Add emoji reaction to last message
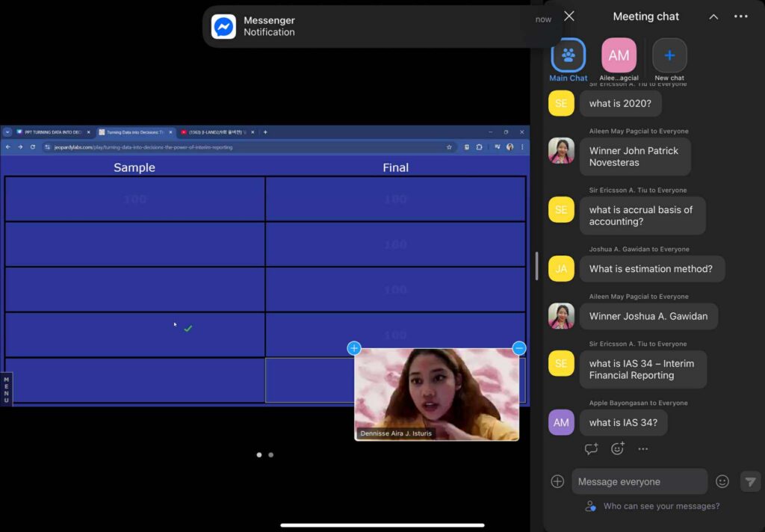The image size is (765, 532). tap(617, 449)
